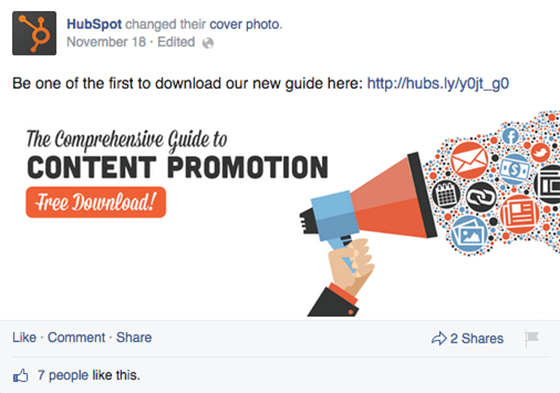Click the Twitter bird icon in the image
The height and width of the screenshot is (393, 560).
pos(541,153)
